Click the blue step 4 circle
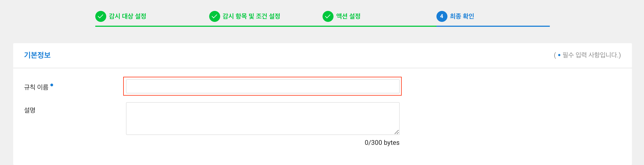The width and height of the screenshot is (644, 165). (441, 16)
